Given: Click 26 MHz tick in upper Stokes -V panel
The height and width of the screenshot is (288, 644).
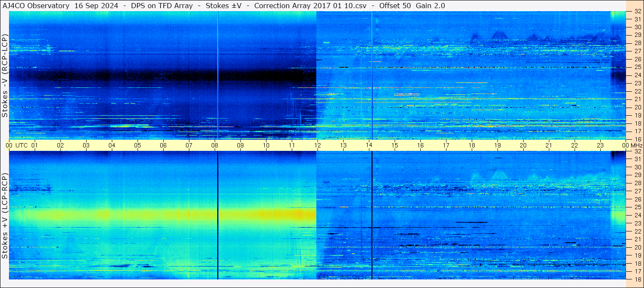Looking at the screenshot, I should pos(637,59).
